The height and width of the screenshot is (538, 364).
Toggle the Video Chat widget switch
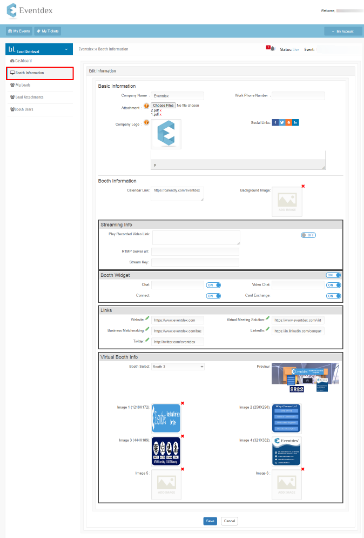[333, 285]
